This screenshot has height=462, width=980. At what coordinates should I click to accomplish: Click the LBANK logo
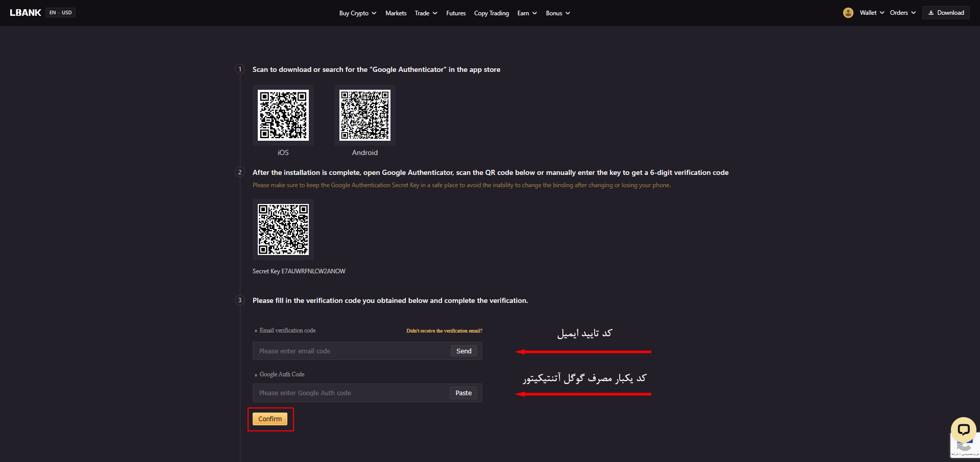[26, 13]
